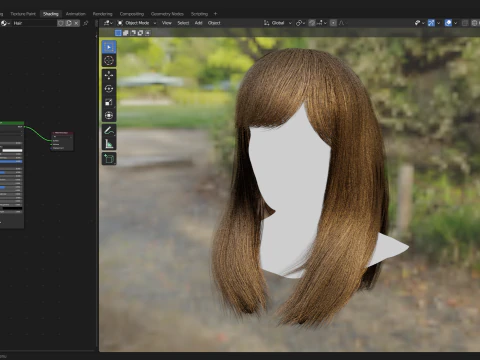Set selection mode to new selection
Image resolution: width=480 pixels, height=360 pixels.
(118, 33)
